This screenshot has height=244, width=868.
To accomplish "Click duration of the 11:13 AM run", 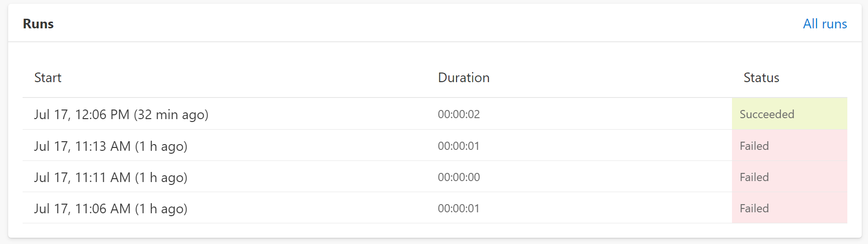I will coord(459,146).
